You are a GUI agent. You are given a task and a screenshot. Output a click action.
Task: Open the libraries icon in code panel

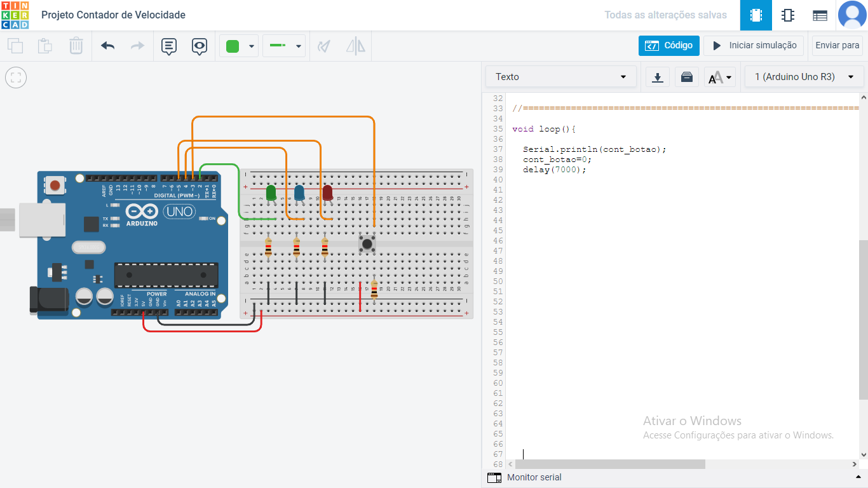(x=686, y=77)
